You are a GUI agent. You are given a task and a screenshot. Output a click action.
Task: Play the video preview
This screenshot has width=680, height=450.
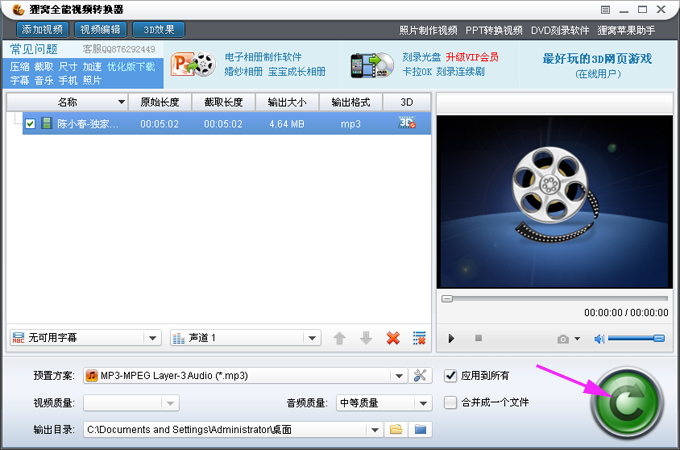pos(452,339)
